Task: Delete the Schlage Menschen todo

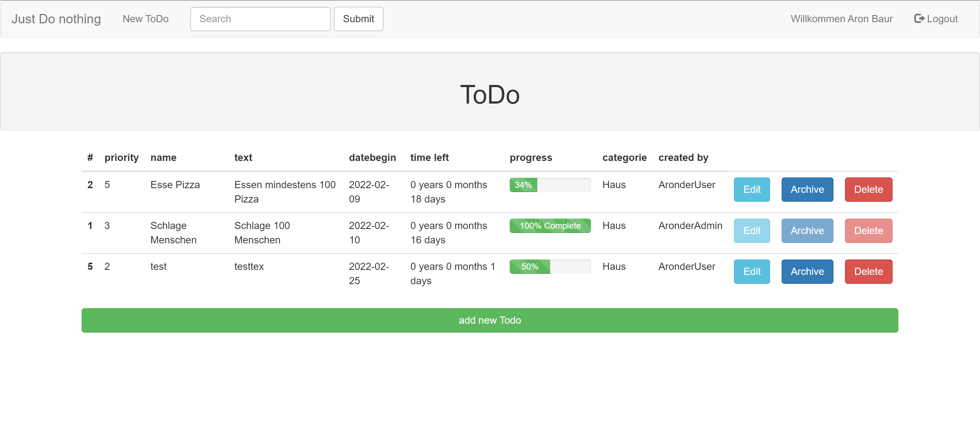Action: [x=868, y=230]
